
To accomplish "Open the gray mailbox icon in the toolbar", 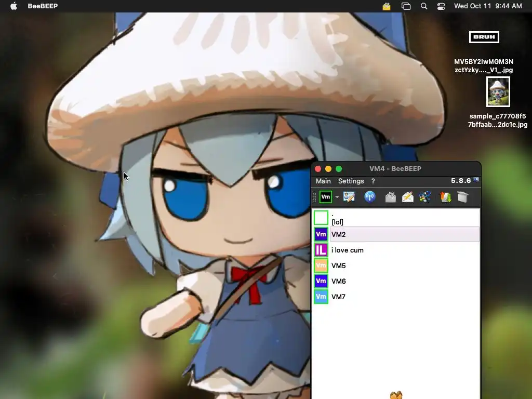I will pyautogui.click(x=391, y=197).
